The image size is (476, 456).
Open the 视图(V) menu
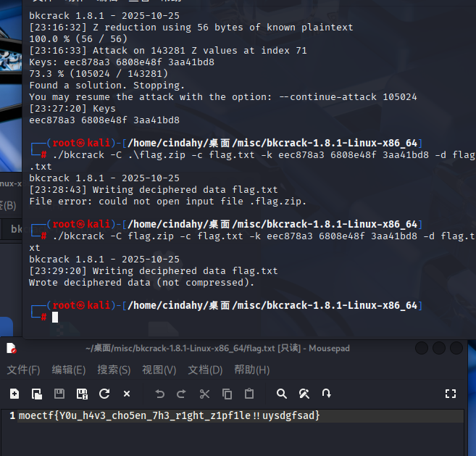[159, 370]
